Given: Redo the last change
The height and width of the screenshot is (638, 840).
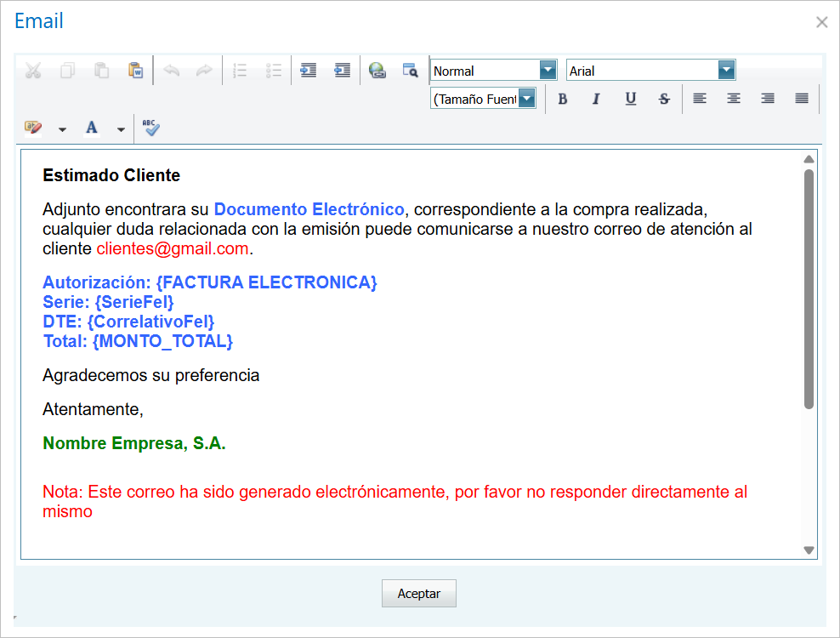Looking at the screenshot, I should tap(204, 70).
